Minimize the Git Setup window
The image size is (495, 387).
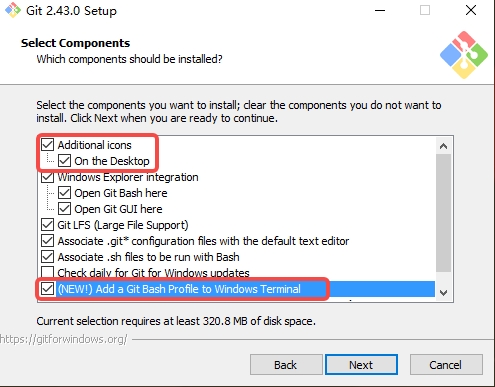[380, 10]
